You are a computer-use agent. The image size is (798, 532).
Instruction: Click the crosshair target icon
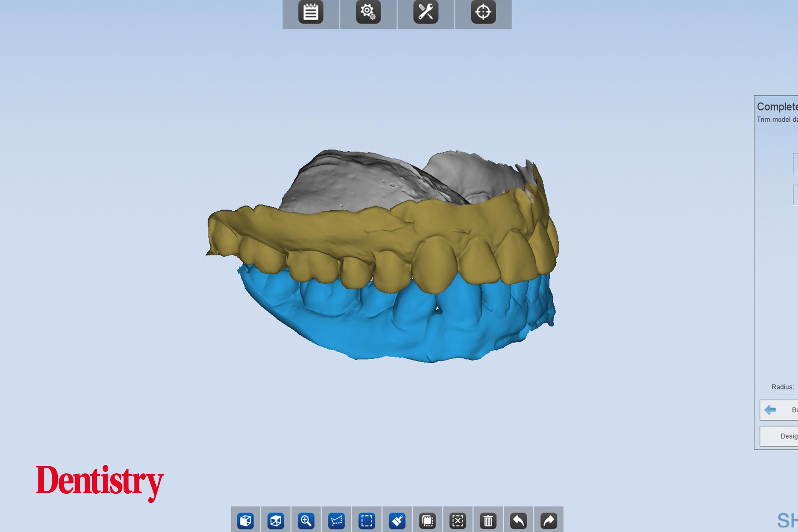(x=483, y=12)
